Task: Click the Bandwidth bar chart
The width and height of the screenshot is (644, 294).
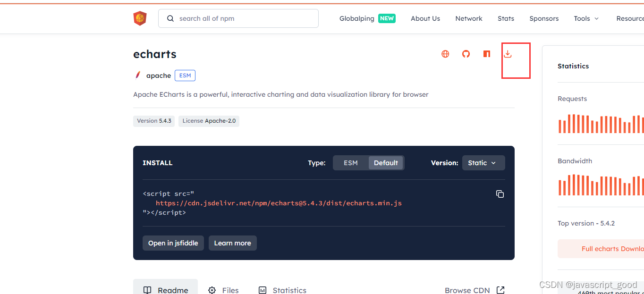Action: tap(601, 185)
